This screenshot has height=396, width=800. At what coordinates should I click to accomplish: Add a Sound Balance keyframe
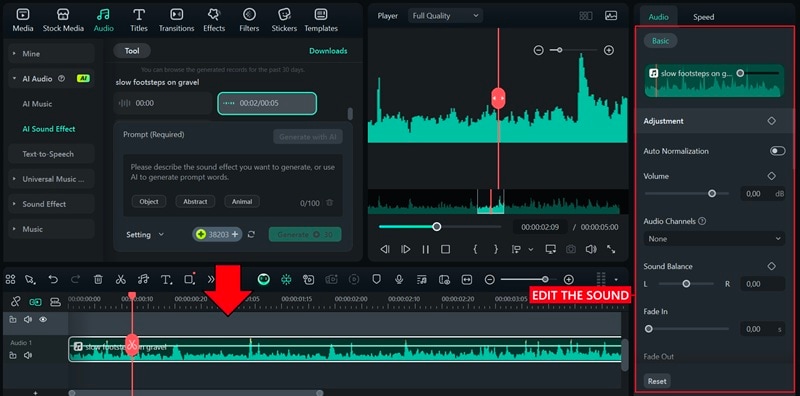point(771,266)
